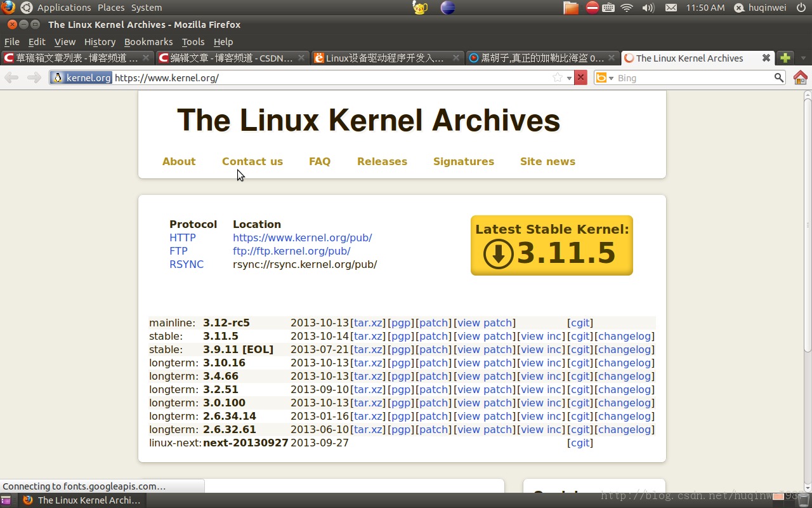Click the HTTP protocol link
The height and width of the screenshot is (508, 812).
(183, 237)
